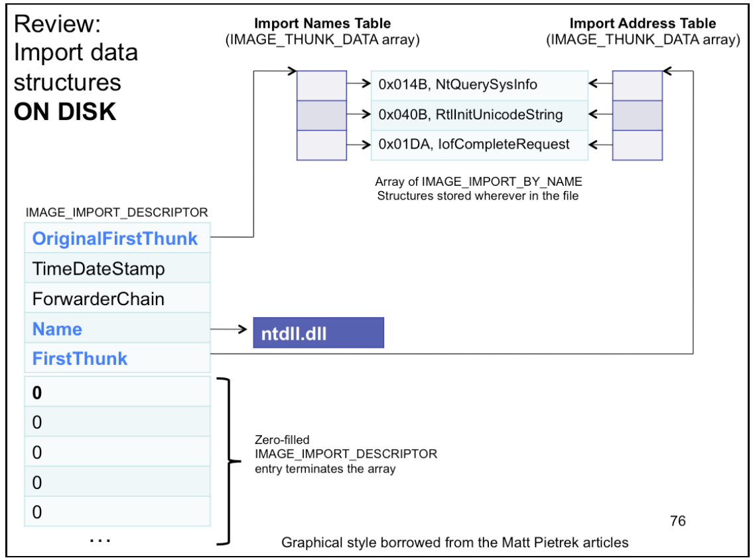Click top cell of Import Names Table
This screenshot has height=560, width=753.
[321, 85]
